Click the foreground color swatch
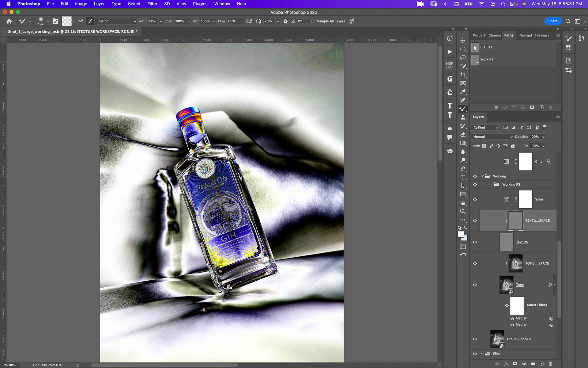This screenshot has height=368, width=588. [461, 235]
